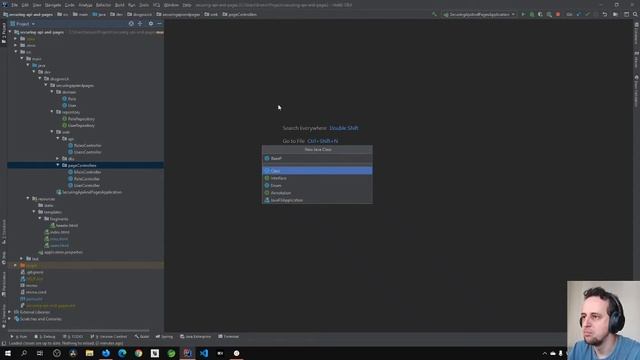Open the Spring tool window tab
640x360 pixels.
click(164, 337)
